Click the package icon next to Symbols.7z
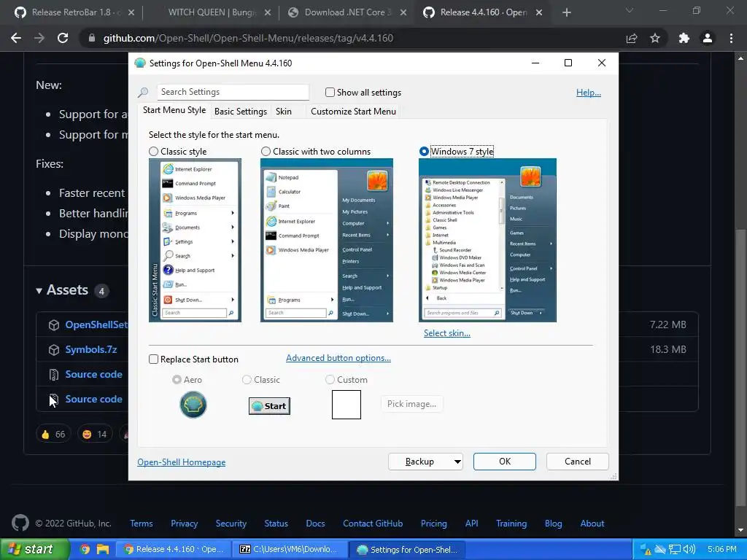Viewport: 747px width, 560px height. click(x=54, y=349)
